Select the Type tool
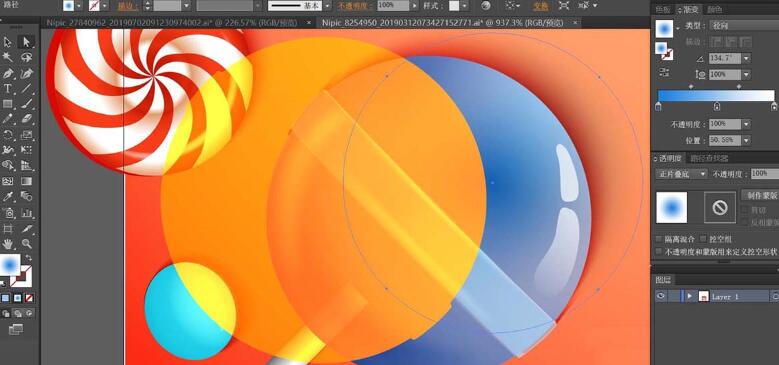 point(8,89)
